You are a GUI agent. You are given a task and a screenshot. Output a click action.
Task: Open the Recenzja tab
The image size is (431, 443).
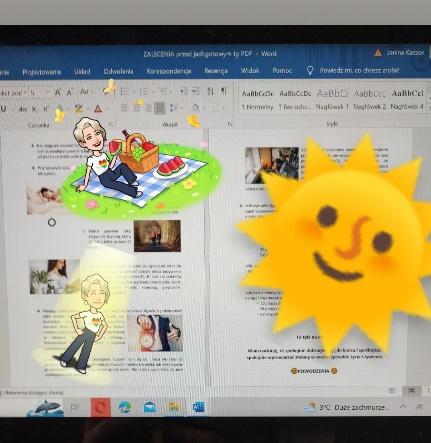pos(216,71)
